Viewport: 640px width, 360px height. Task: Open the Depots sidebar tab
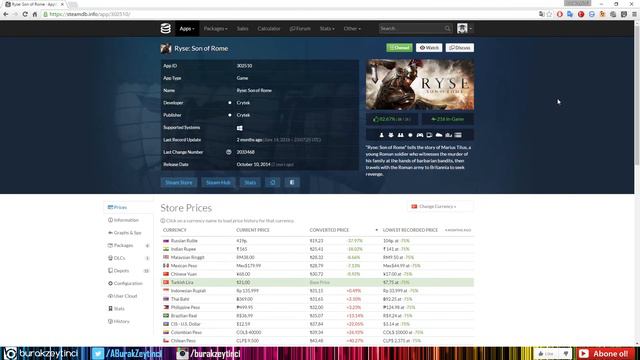[x=128, y=271]
